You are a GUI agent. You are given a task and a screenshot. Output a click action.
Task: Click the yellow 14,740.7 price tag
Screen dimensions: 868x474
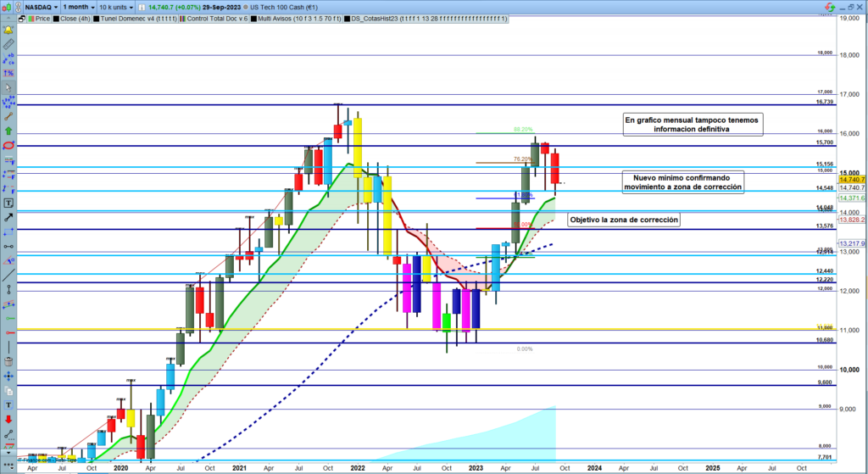click(x=850, y=180)
